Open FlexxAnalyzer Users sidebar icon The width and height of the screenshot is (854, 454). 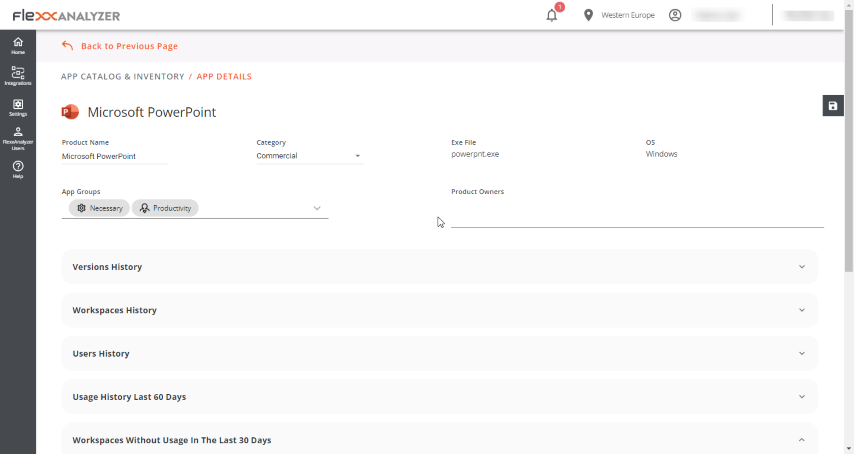[x=18, y=138]
